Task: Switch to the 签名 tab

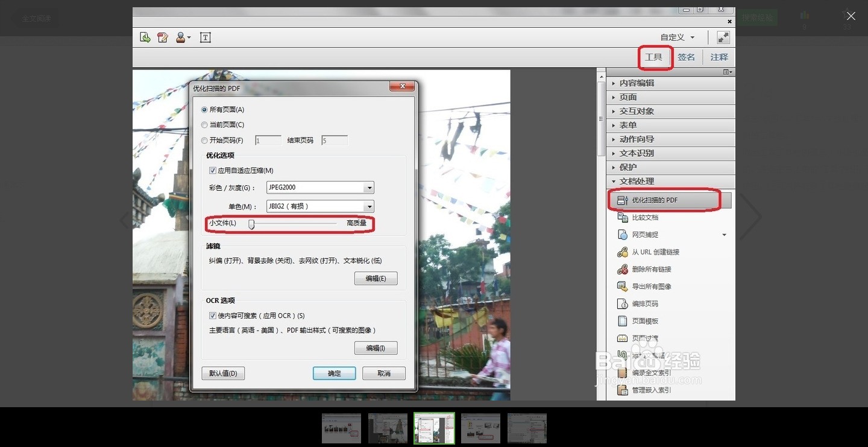Action: click(686, 57)
